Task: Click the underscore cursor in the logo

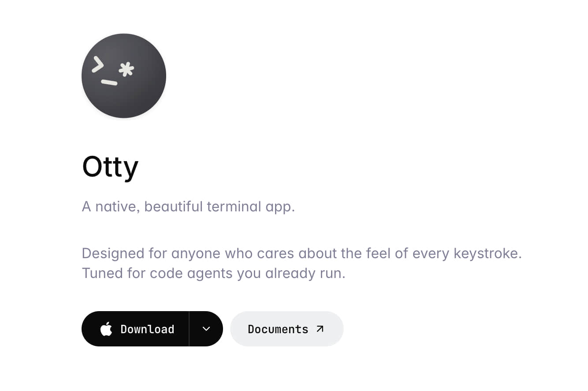Action: (x=109, y=83)
